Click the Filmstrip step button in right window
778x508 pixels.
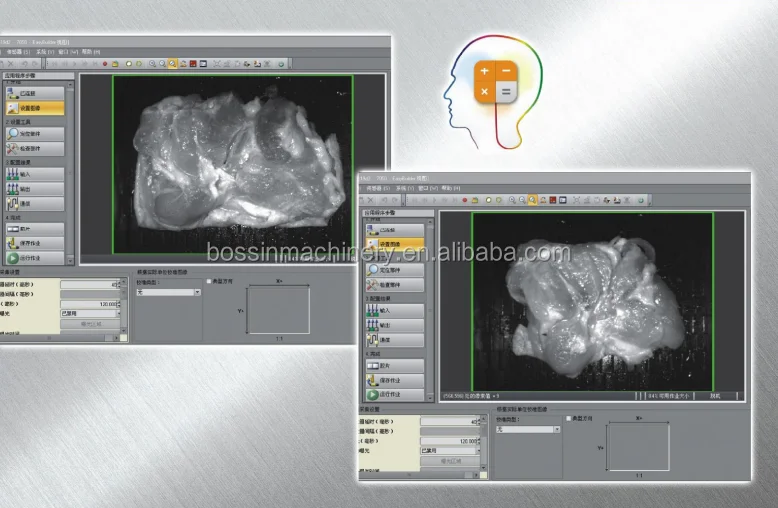point(394,365)
